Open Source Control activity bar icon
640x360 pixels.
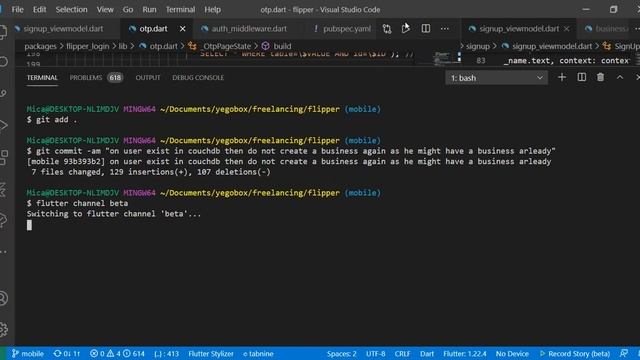click(x=4, y=94)
